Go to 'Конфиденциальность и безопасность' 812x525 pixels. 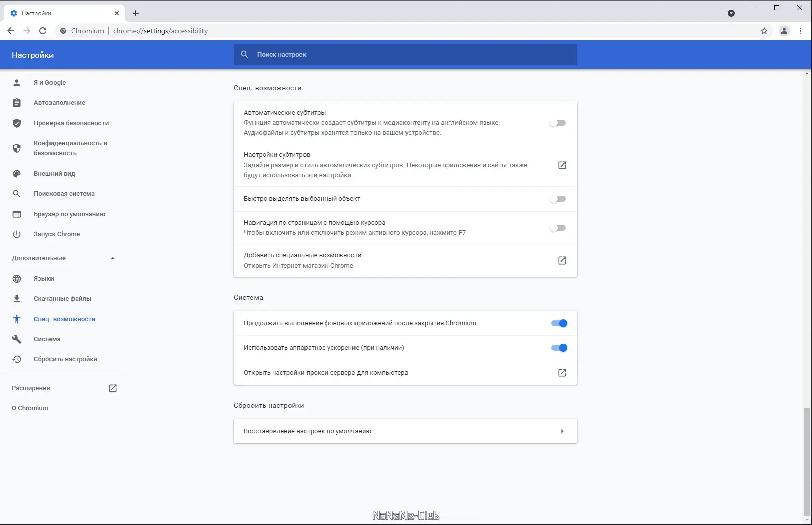69,148
